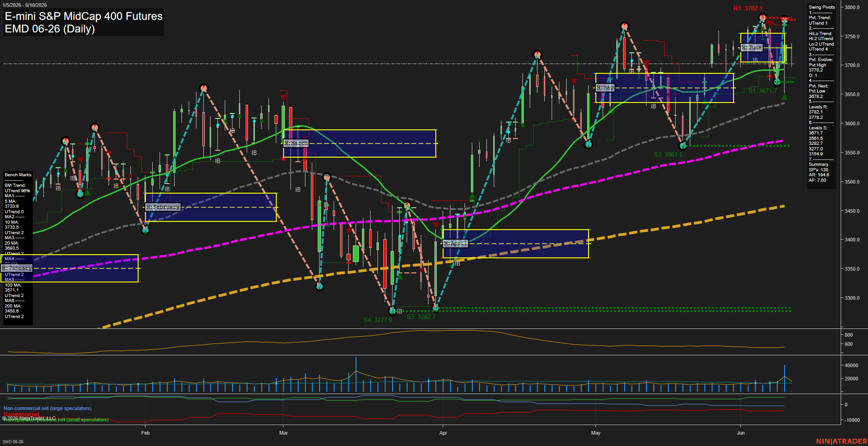Click the Swing Pivots panel header
The width and height of the screenshot is (868, 446).
822,7
